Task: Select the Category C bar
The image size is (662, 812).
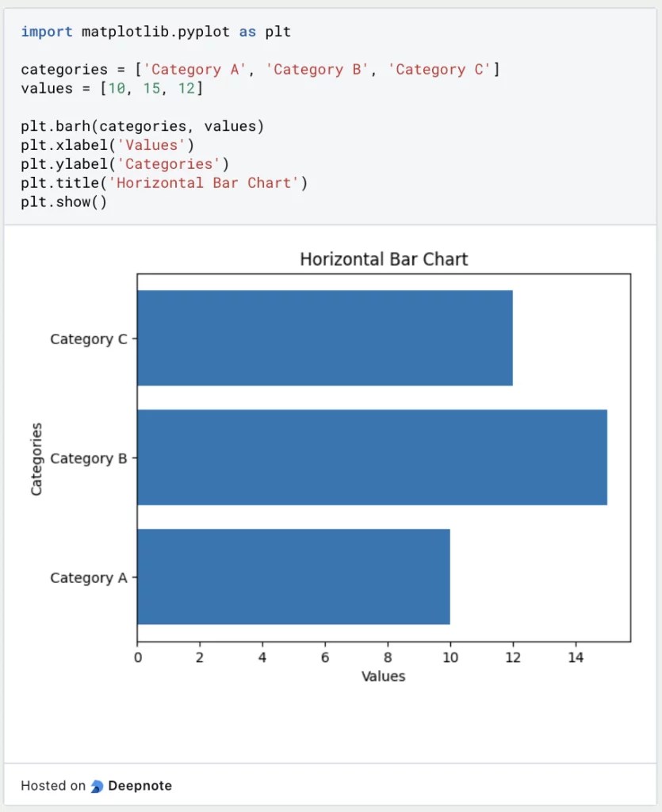Action: pyautogui.click(x=325, y=338)
